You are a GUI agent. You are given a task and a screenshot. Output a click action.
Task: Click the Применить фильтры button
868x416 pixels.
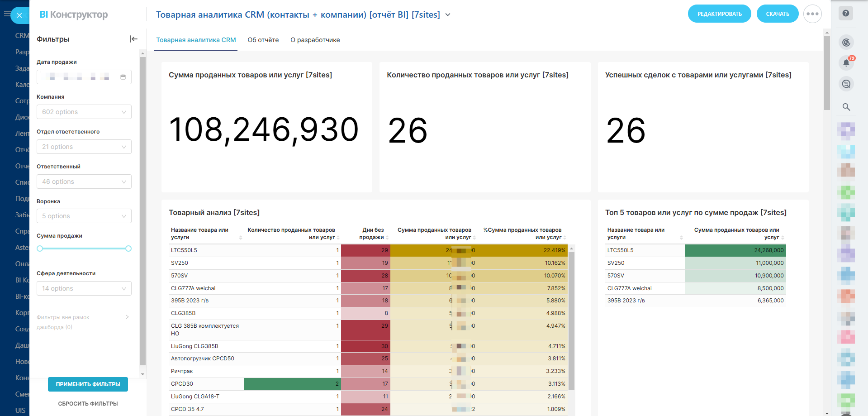coord(88,384)
